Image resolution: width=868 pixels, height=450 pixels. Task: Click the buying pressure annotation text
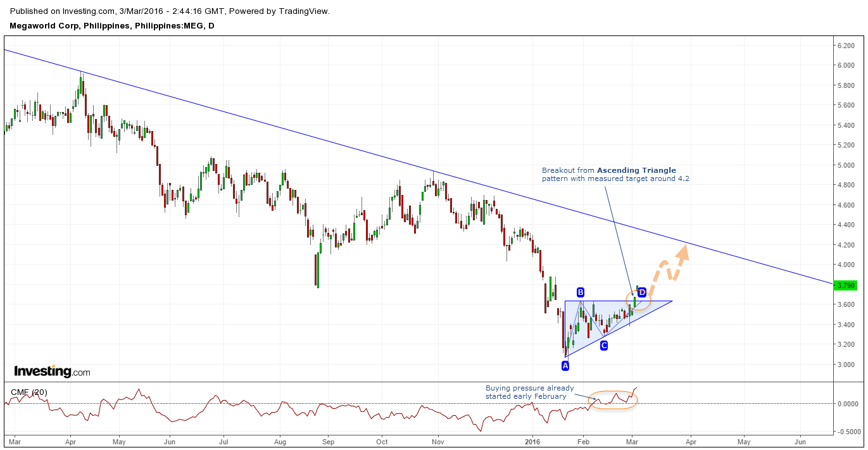click(x=529, y=392)
